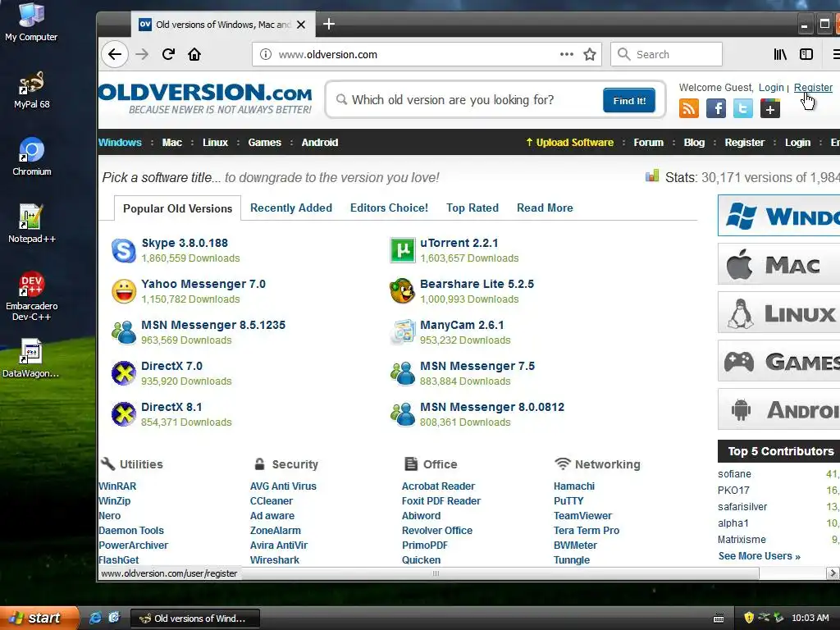The height and width of the screenshot is (630, 840).
Task: Click the security shield tray icon
Action: point(749,618)
